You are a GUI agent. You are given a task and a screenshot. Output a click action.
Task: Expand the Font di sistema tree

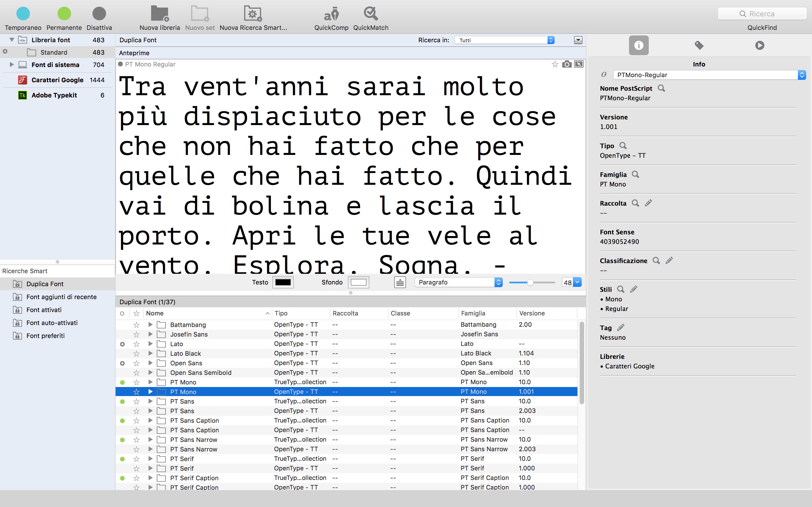(12, 65)
